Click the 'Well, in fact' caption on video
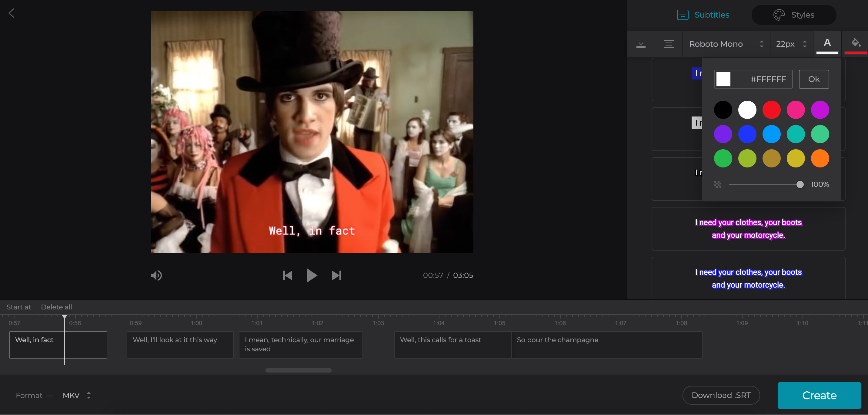Image resolution: width=868 pixels, height=415 pixels. tap(312, 231)
